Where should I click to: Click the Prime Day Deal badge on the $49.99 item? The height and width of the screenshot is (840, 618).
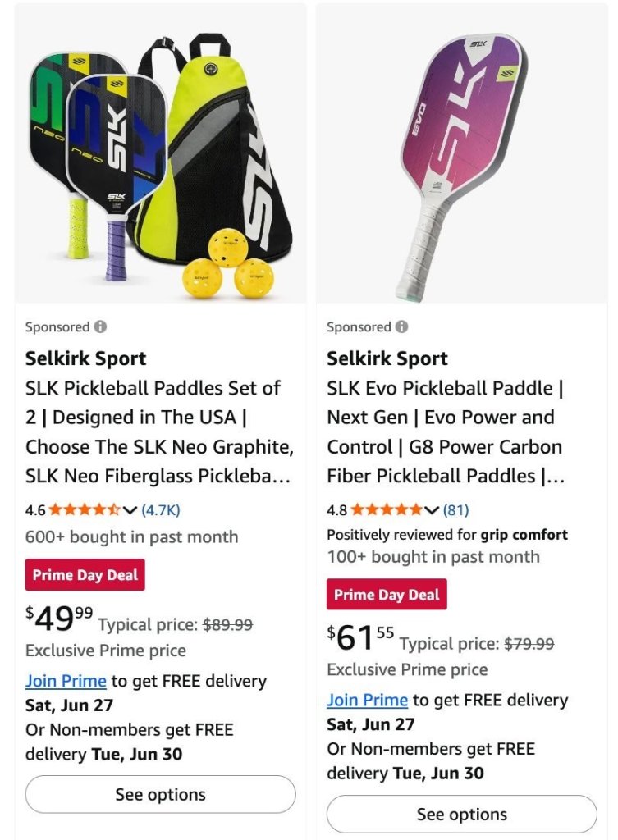coord(85,575)
